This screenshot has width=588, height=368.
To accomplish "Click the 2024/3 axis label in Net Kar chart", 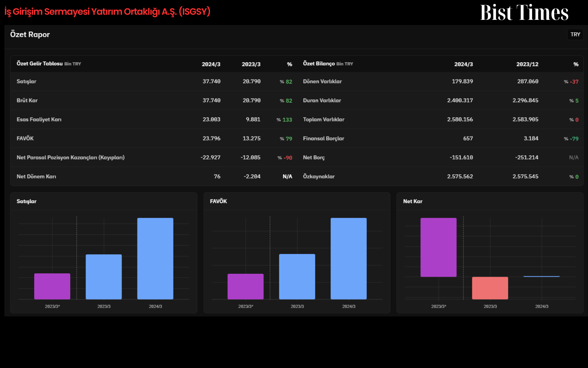I will point(542,307).
